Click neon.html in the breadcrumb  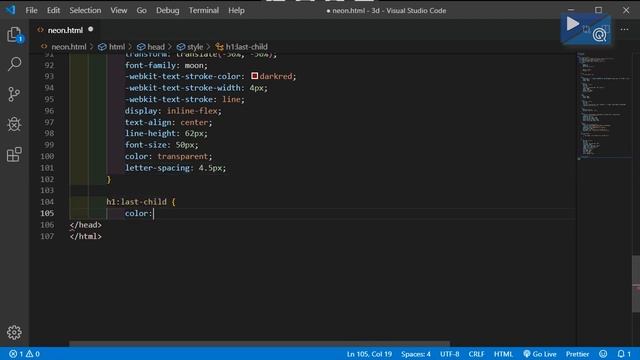(69, 47)
